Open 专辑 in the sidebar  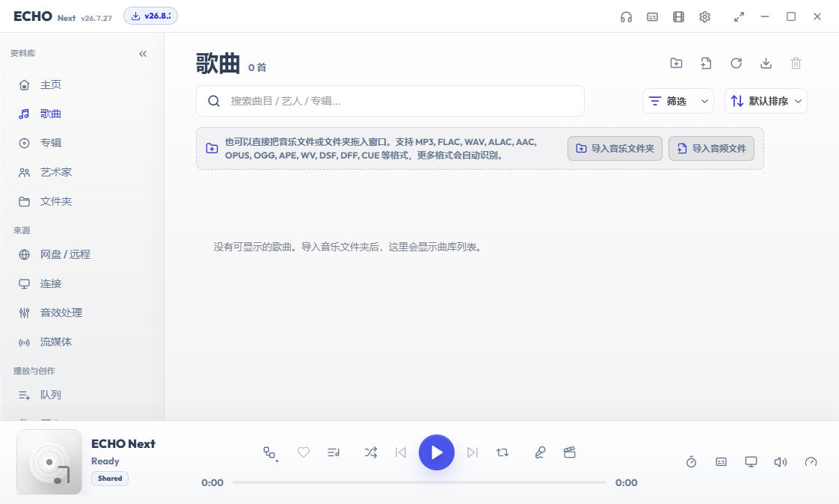(80, 143)
